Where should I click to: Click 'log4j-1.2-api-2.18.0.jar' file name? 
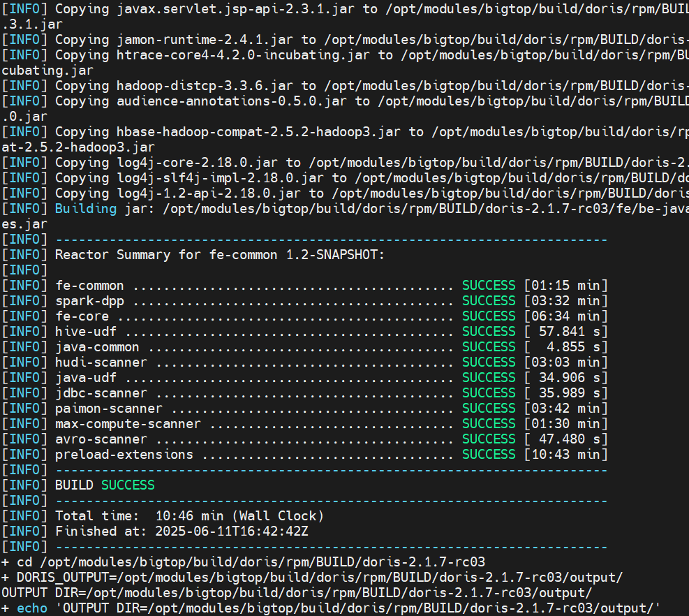[209, 194]
